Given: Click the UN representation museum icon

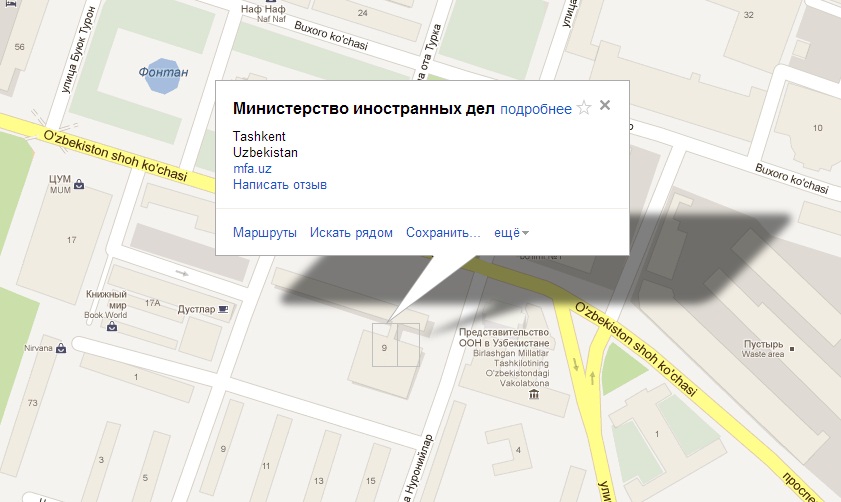Looking at the screenshot, I should coord(534,395).
